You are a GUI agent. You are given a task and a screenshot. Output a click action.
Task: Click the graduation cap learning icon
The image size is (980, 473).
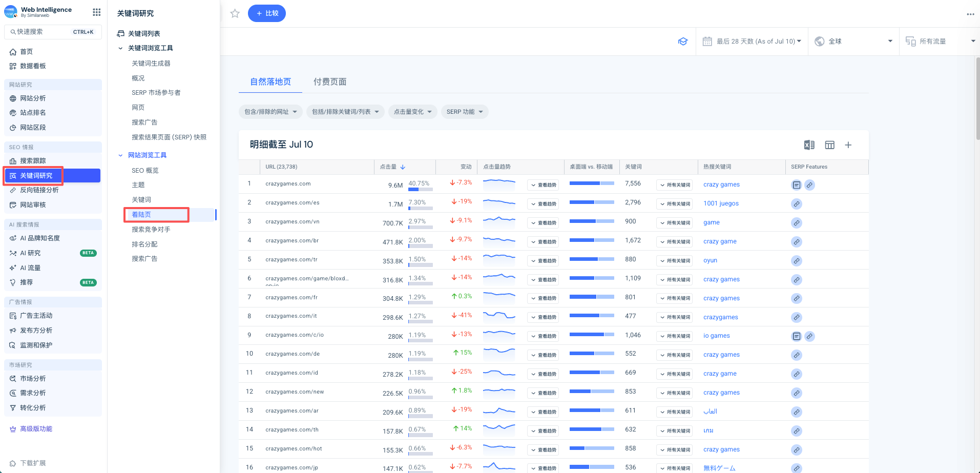(x=682, y=42)
